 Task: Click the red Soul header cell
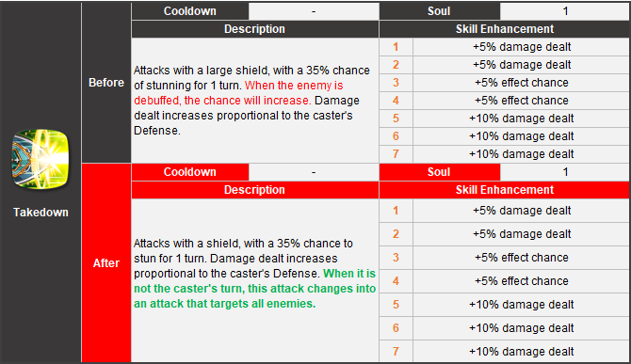tap(439, 172)
